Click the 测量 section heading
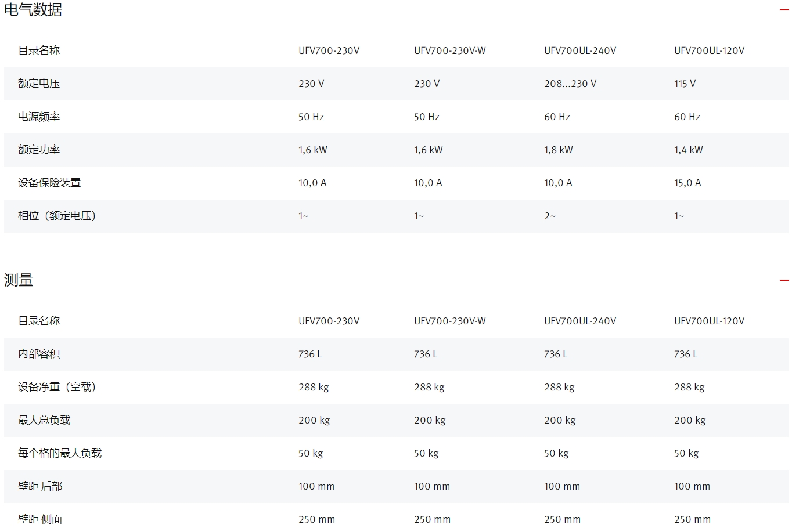792x532 pixels. pos(19,280)
